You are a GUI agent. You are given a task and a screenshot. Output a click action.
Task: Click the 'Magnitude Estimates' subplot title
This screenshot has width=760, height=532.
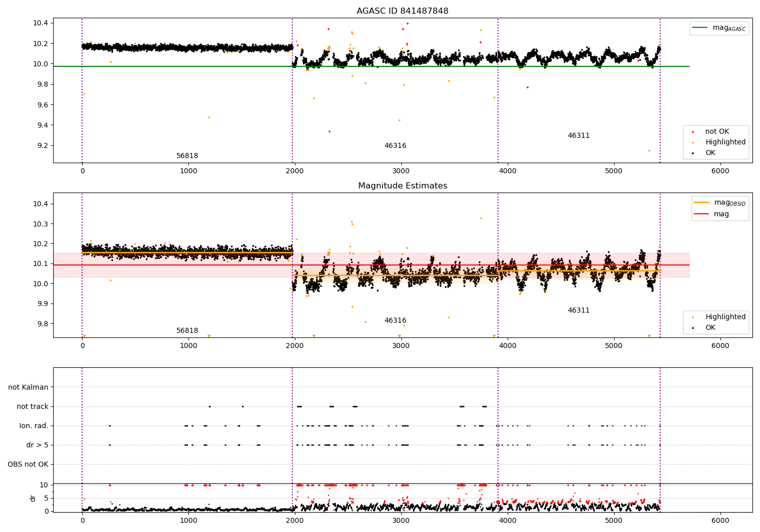coord(402,186)
